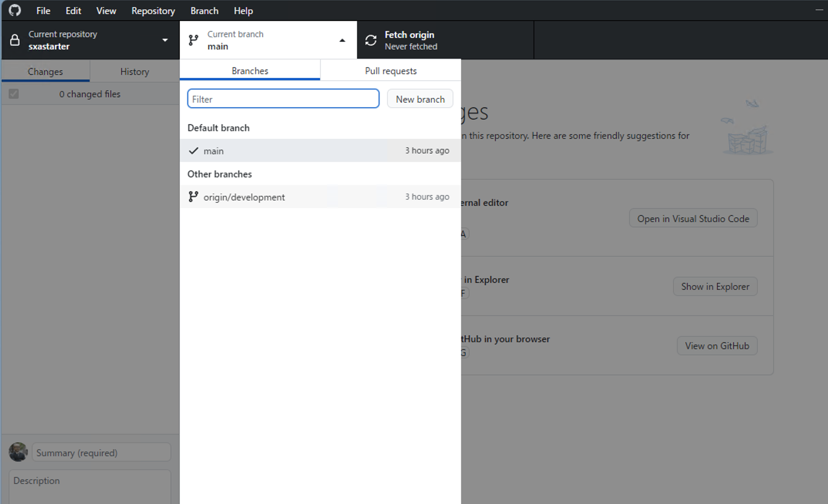Click Open in Visual Studio Code button
Viewport: 828px width, 504px height.
(x=693, y=218)
